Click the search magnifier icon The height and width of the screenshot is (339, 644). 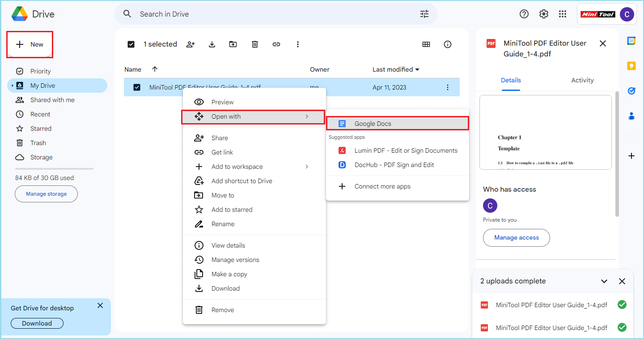click(x=127, y=14)
